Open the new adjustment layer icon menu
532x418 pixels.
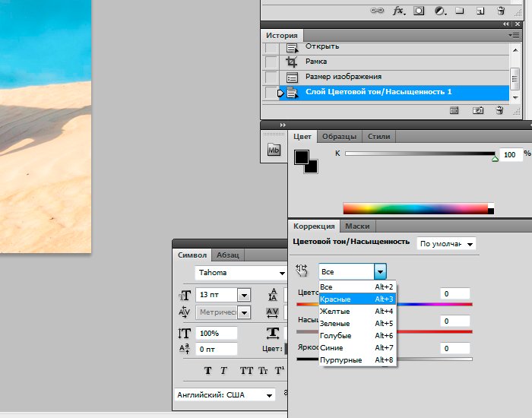pyautogui.click(x=440, y=11)
